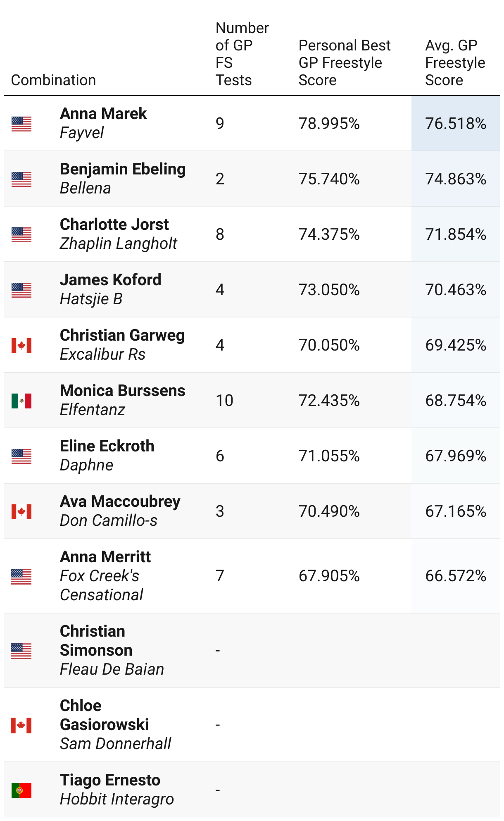Image resolution: width=504 pixels, height=821 pixels.
Task: Click the US flag beside Eline Eckroth
Action: pyautogui.click(x=21, y=456)
